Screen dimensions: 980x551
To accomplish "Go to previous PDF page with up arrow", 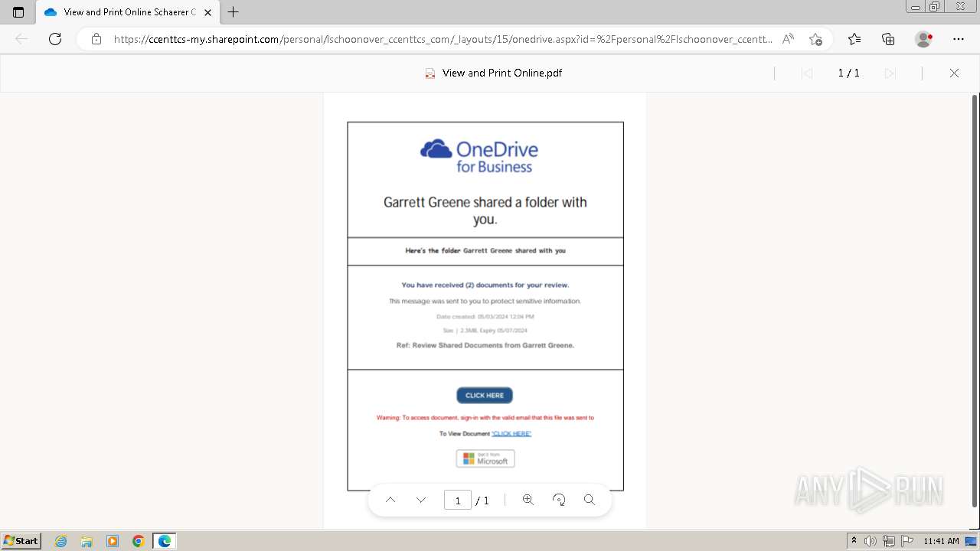I will click(390, 500).
